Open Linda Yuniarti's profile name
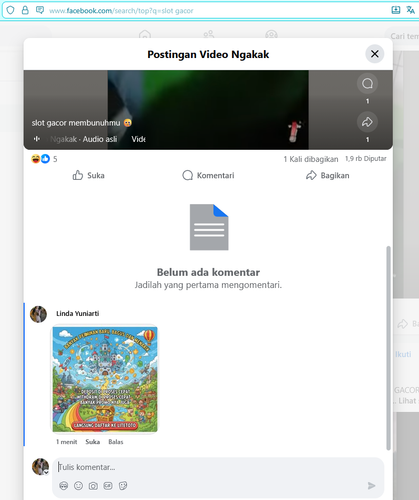Viewport: 419px width, 500px height. (x=77, y=313)
